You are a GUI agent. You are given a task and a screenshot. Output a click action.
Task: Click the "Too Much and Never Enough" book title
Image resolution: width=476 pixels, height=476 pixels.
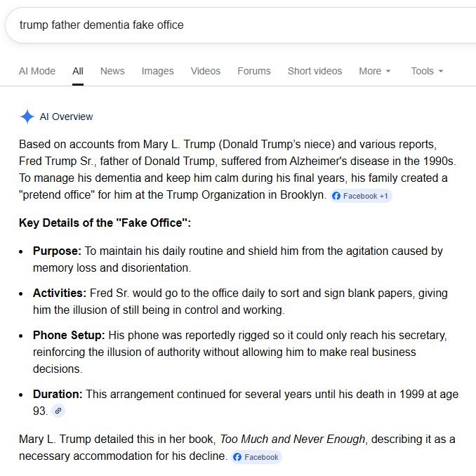pos(292,439)
